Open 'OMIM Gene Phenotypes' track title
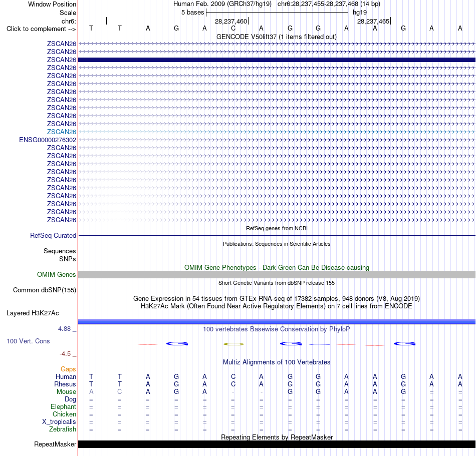This screenshot has width=476, height=456. click(277, 267)
